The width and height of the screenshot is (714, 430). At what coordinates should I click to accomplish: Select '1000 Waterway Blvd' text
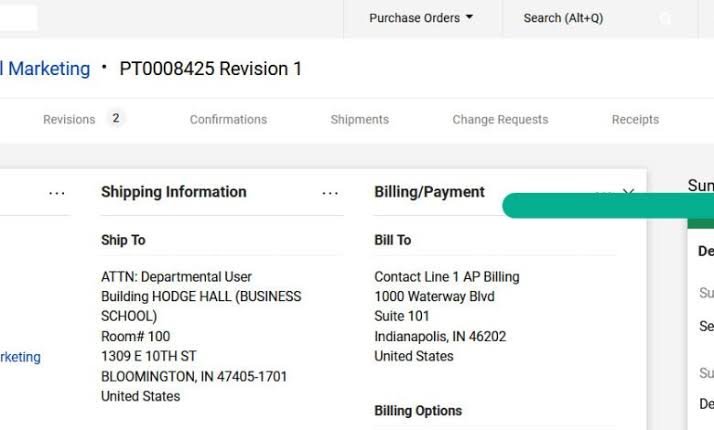pyautogui.click(x=434, y=296)
